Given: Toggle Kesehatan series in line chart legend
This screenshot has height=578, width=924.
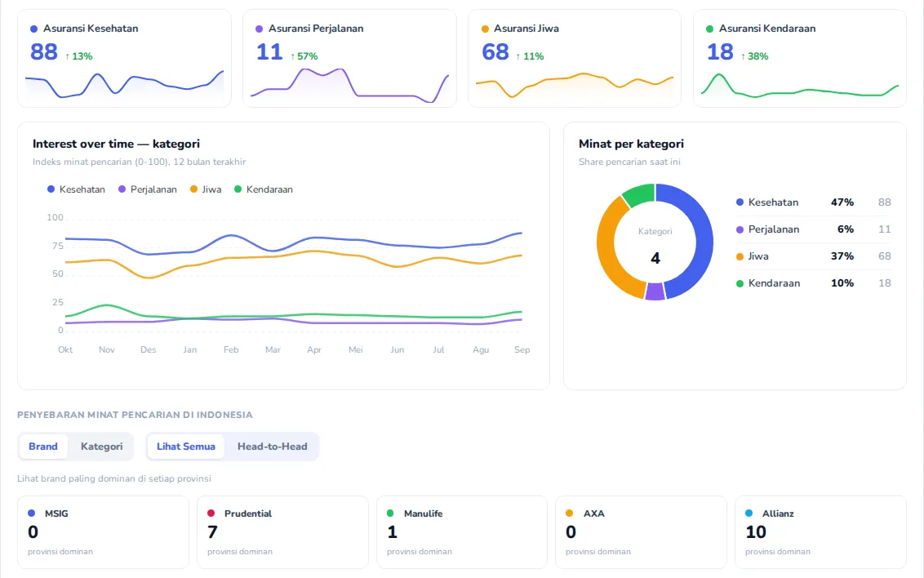Looking at the screenshot, I should tap(76, 189).
